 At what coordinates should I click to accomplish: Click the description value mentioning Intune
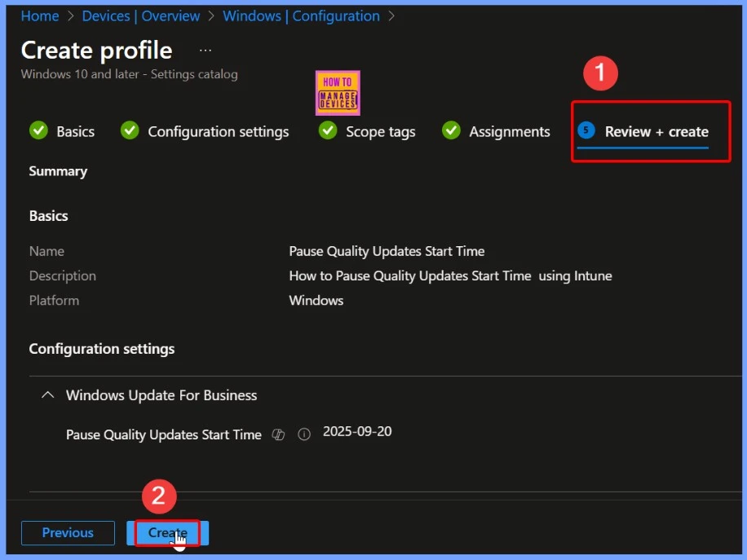(450, 276)
